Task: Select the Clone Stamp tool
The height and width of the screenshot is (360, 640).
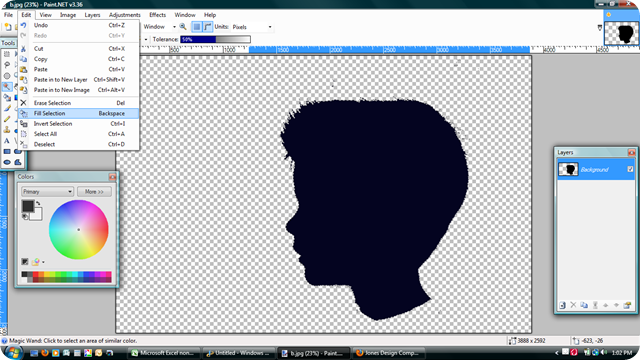Action: tap(7, 130)
